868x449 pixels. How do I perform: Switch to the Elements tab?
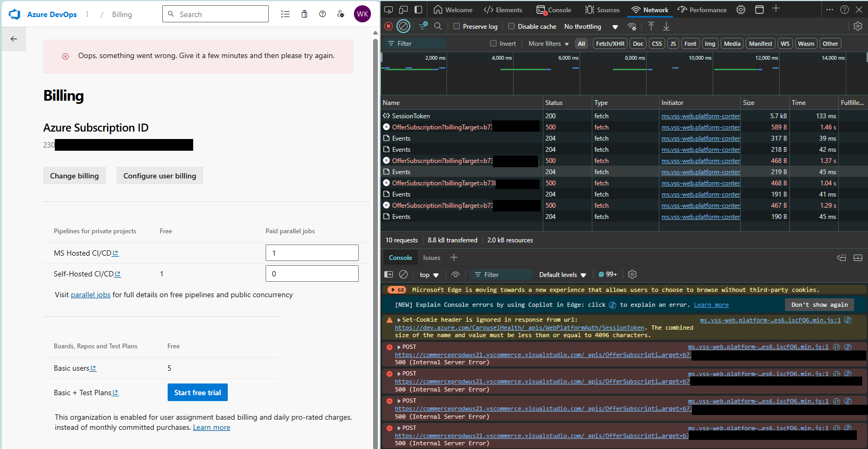[503, 10]
